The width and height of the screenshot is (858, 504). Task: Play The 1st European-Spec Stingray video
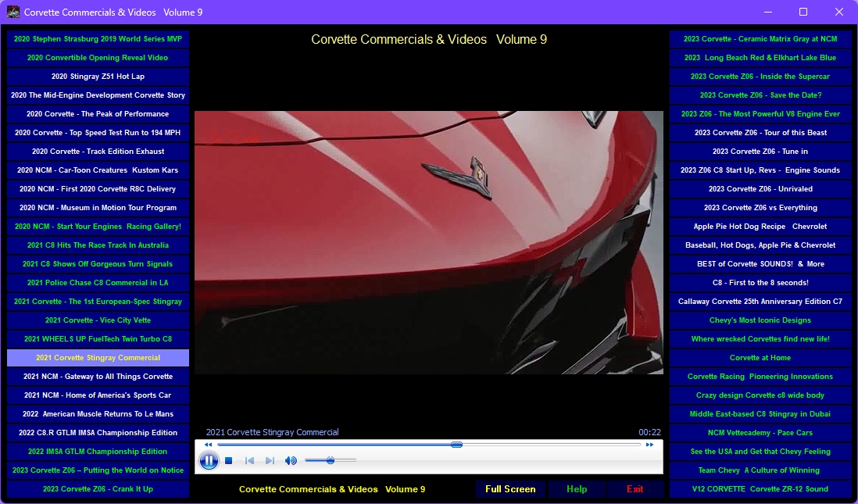pyautogui.click(x=98, y=302)
